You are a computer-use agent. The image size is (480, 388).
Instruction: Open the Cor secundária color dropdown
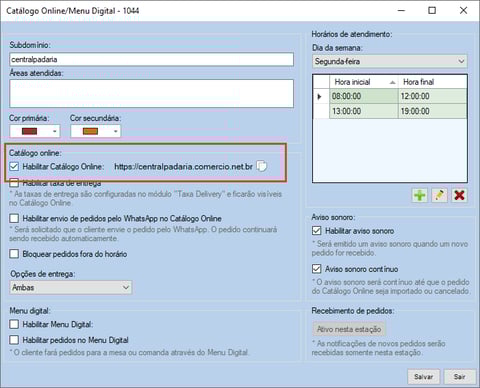pos(115,131)
